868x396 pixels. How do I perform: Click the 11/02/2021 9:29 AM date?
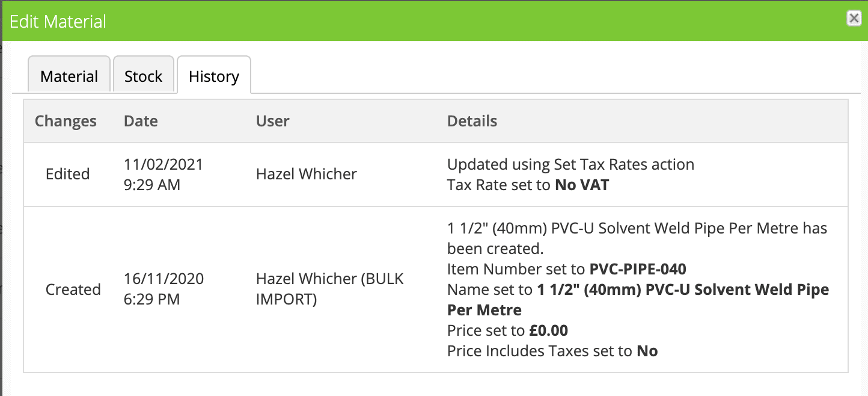(x=164, y=175)
